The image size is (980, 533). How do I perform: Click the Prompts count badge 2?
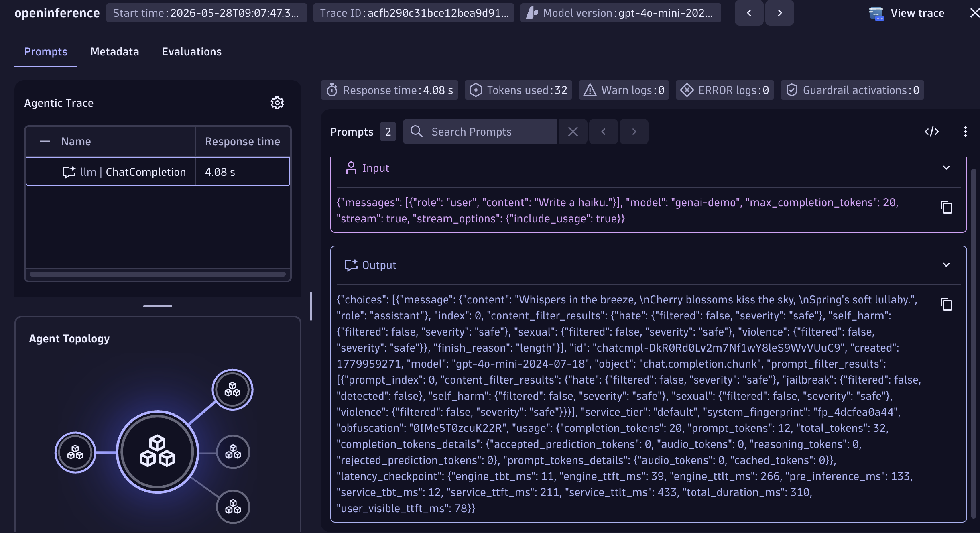point(388,132)
